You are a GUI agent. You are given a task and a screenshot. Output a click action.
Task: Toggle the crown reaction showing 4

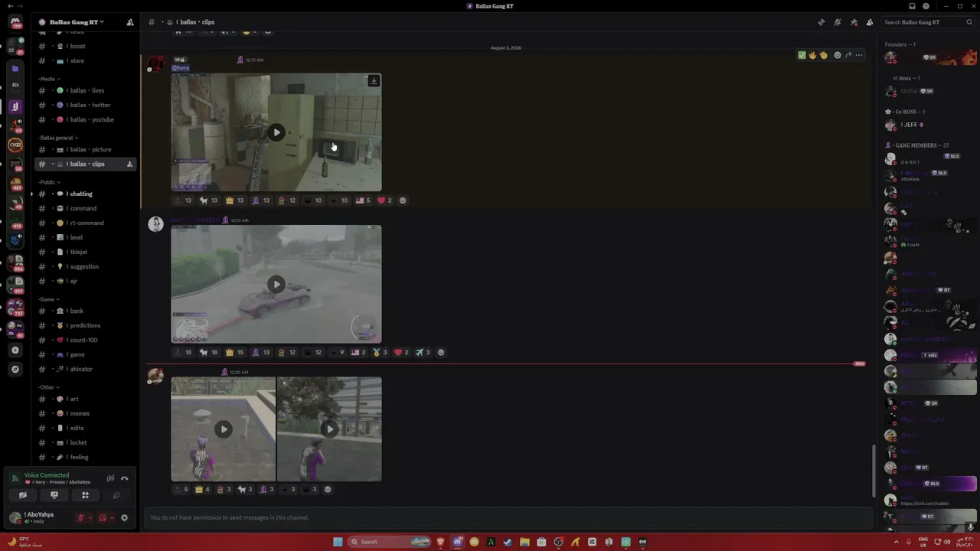click(x=202, y=490)
